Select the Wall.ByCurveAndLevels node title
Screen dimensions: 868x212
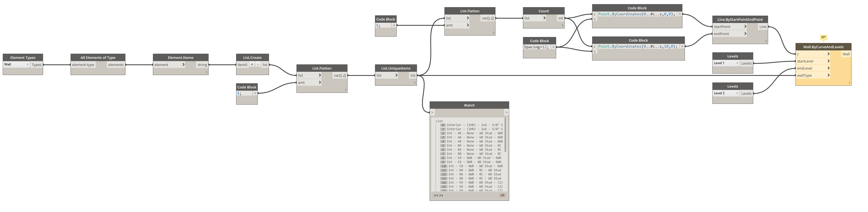823,47
